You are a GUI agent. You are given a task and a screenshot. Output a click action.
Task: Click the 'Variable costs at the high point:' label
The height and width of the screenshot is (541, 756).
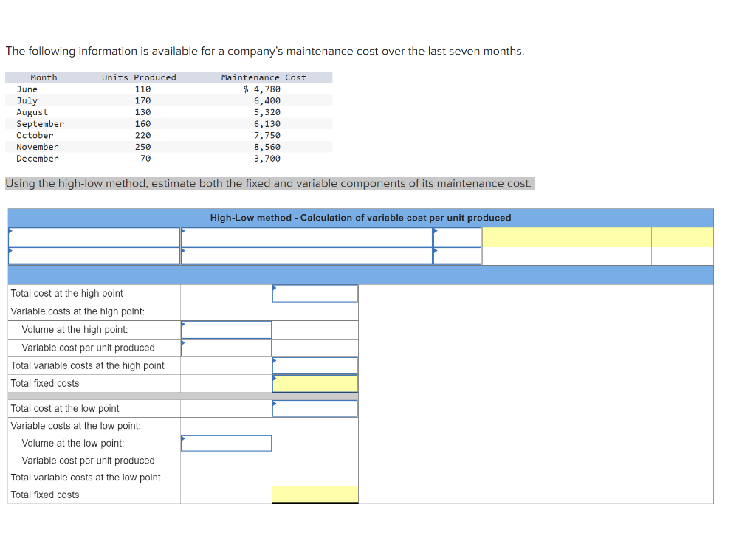pyautogui.click(x=78, y=311)
